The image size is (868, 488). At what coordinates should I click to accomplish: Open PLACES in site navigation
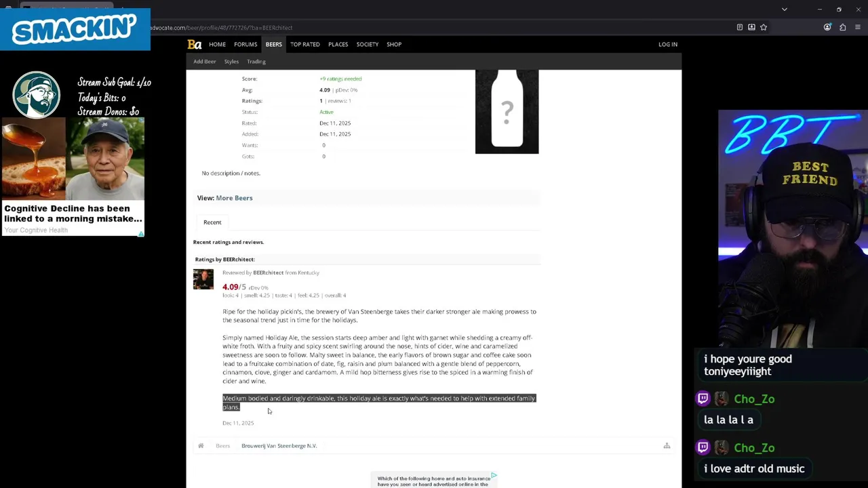338,44
